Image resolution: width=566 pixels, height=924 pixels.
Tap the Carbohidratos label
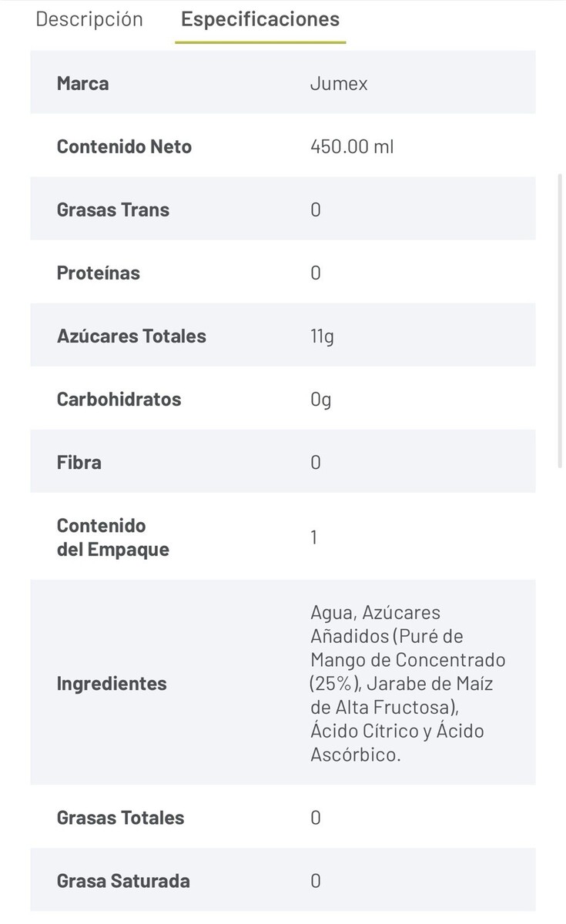coord(119,399)
